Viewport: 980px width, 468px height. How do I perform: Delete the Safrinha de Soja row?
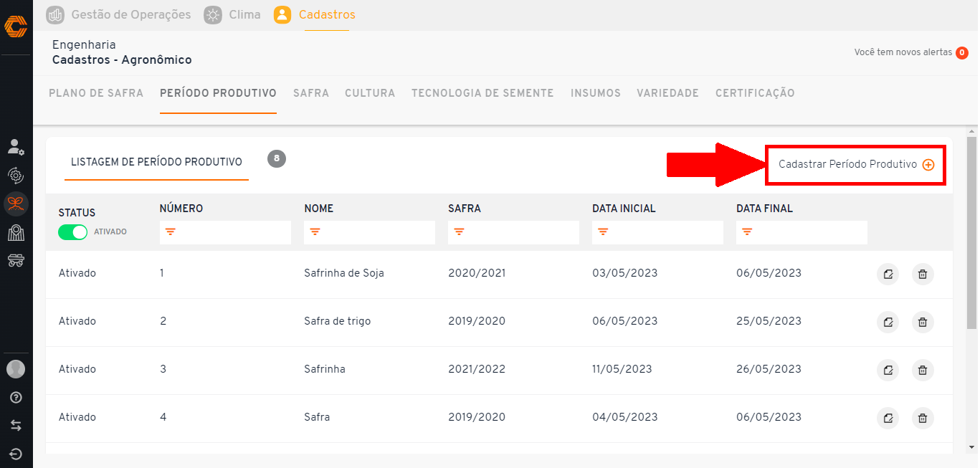coord(923,274)
